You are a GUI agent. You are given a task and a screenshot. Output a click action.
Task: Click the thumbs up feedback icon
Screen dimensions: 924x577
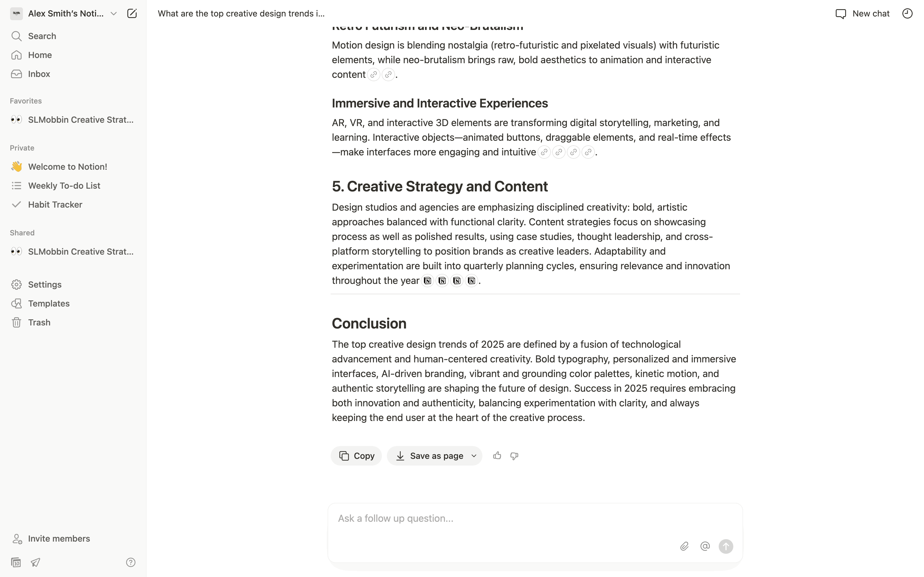497,455
